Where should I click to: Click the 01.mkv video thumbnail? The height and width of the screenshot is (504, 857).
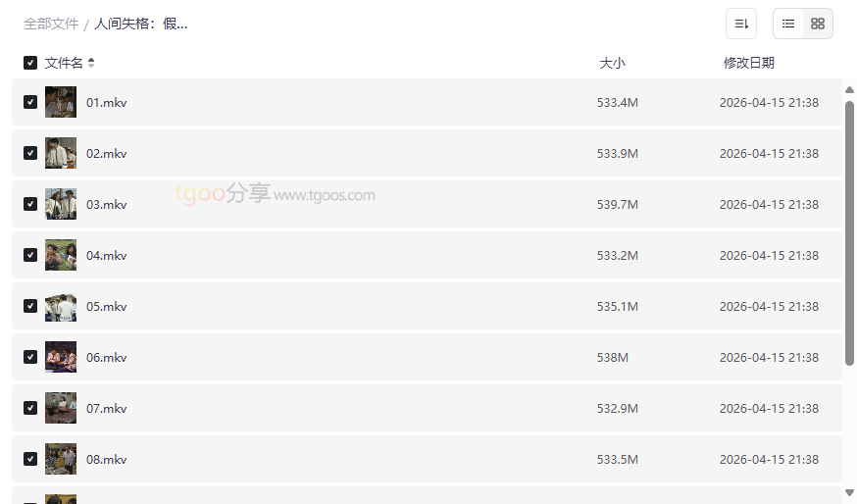point(61,102)
